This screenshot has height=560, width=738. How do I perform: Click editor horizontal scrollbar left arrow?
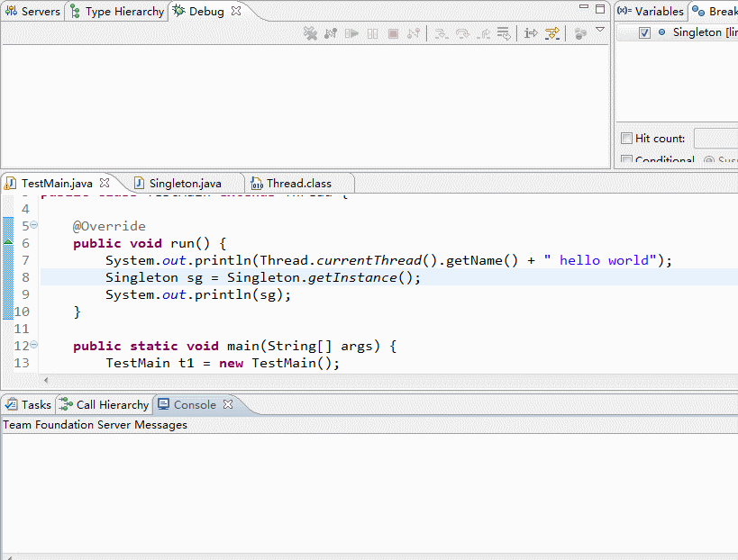point(46,380)
